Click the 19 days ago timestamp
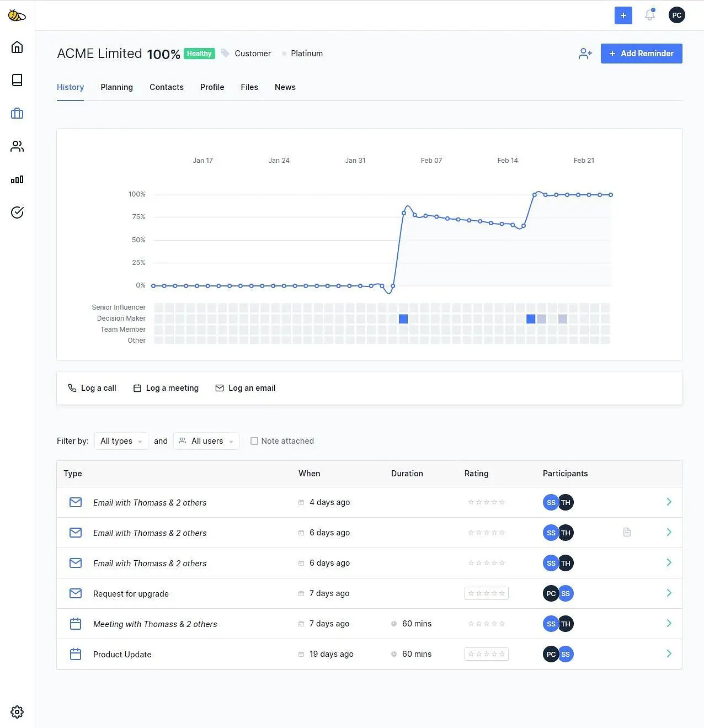Image resolution: width=704 pixels, height=728 pixels. pos(331,654)
